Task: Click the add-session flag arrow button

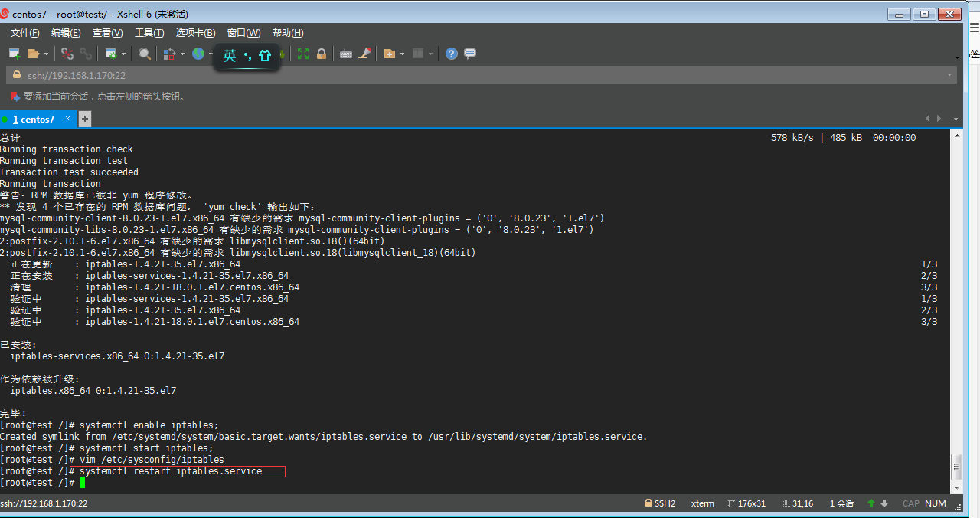Action: click(14, 97)
